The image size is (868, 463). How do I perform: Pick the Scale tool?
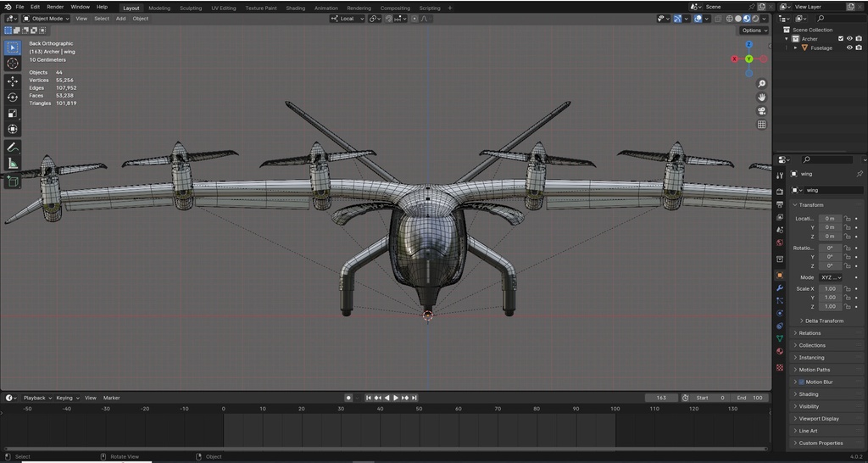pyautogui.click(x=13, y=114)
